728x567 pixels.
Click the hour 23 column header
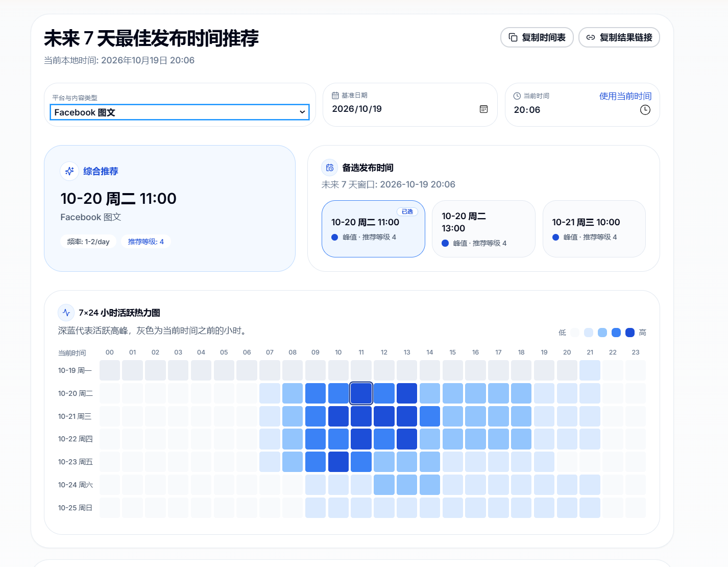(x=636, y=352)
